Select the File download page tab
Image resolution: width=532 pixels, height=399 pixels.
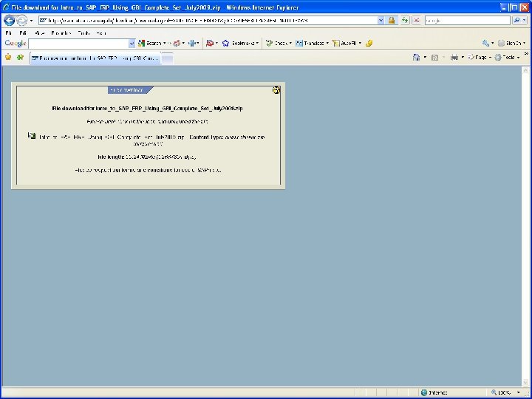[95, 58]
